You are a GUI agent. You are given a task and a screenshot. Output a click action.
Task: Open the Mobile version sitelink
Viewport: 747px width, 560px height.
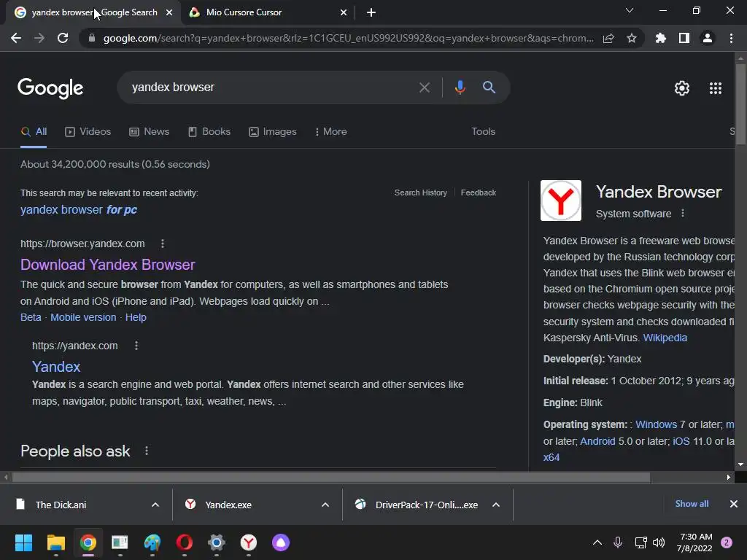[83, 318]
